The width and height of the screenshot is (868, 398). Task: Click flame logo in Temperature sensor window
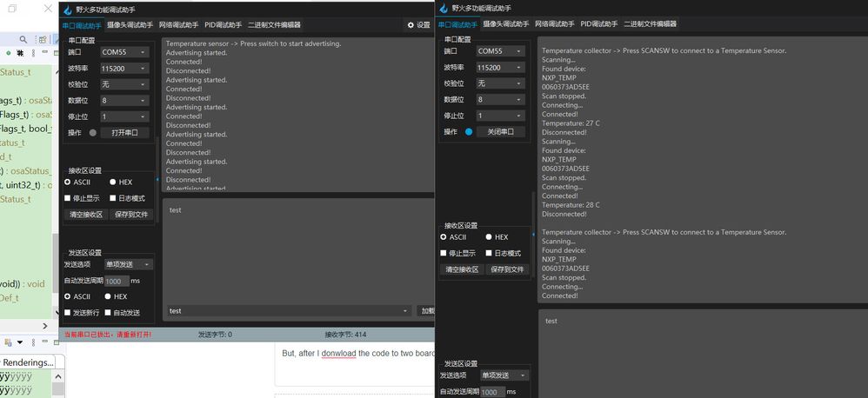pyautogui.click(x=67, y=10)
